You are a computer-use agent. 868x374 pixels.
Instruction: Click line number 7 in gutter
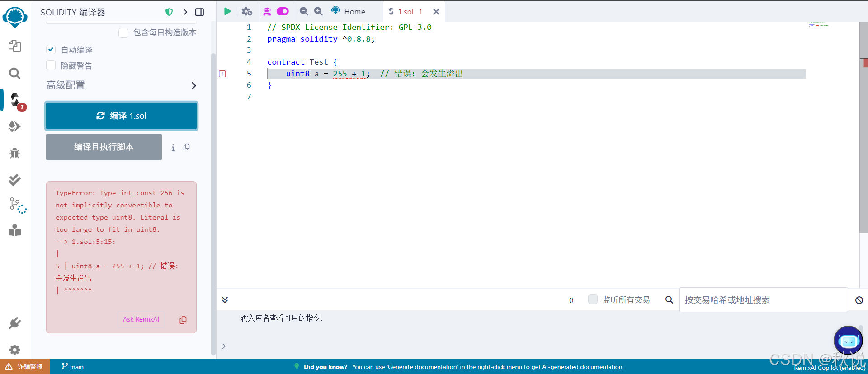click(249, 97)
